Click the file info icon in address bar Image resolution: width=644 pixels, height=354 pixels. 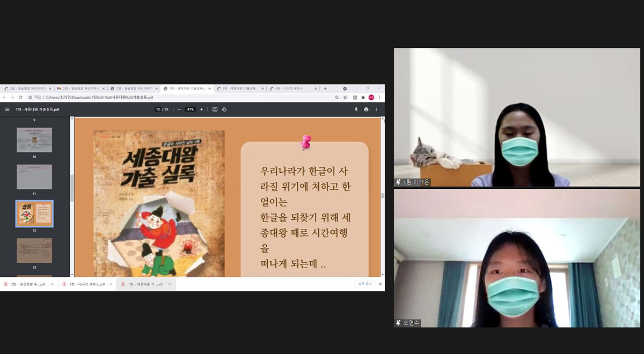pyautogui.click(x=31, y=98)
